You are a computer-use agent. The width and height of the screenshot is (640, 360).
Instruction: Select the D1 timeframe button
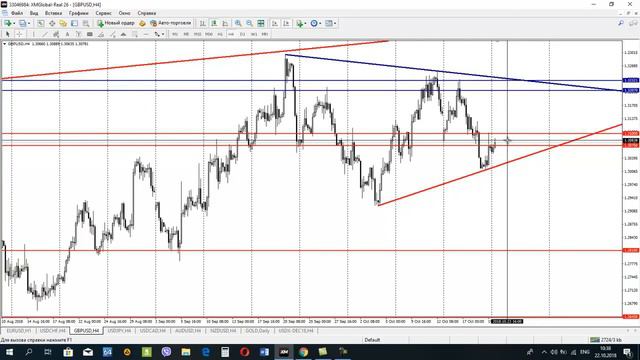coord(242,34)
